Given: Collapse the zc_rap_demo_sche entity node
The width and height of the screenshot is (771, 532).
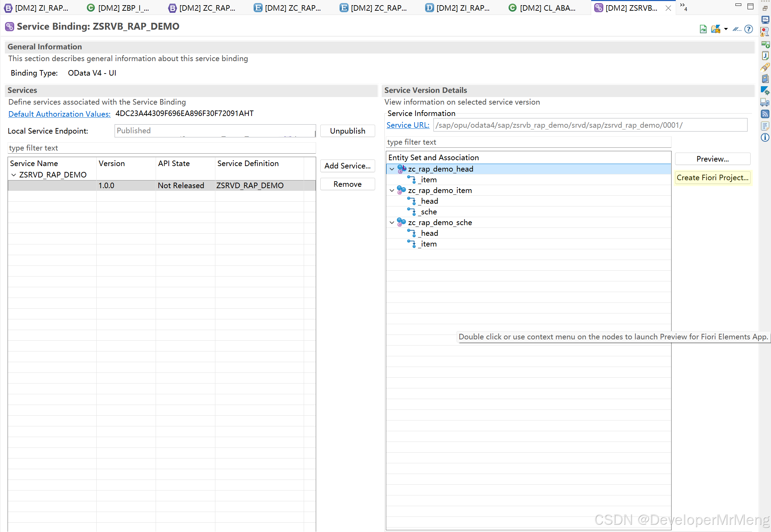Looking at the screenshot, I should point(392,223).
